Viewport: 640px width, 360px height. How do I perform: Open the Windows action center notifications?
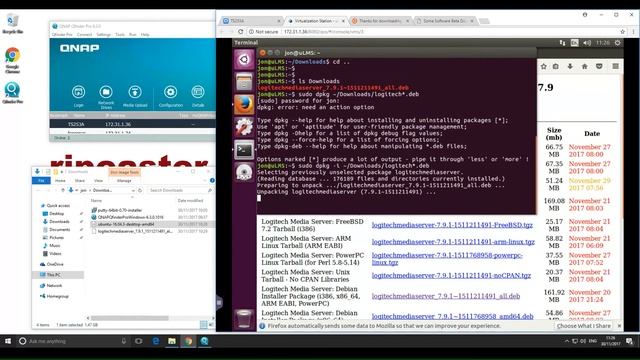(629, 341)
